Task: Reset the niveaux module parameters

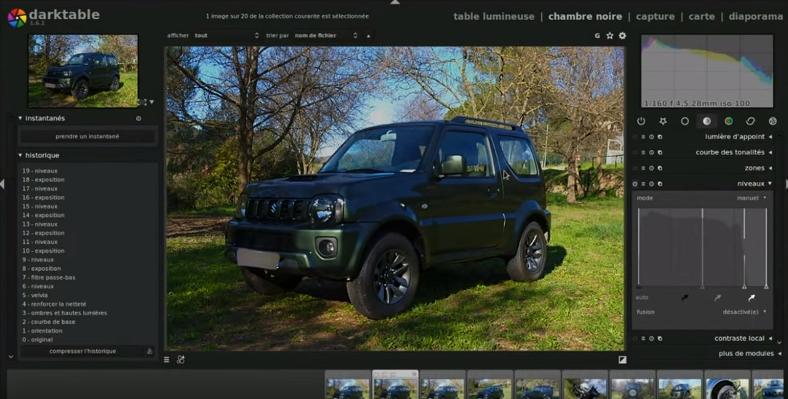Action: click(651, 184)
